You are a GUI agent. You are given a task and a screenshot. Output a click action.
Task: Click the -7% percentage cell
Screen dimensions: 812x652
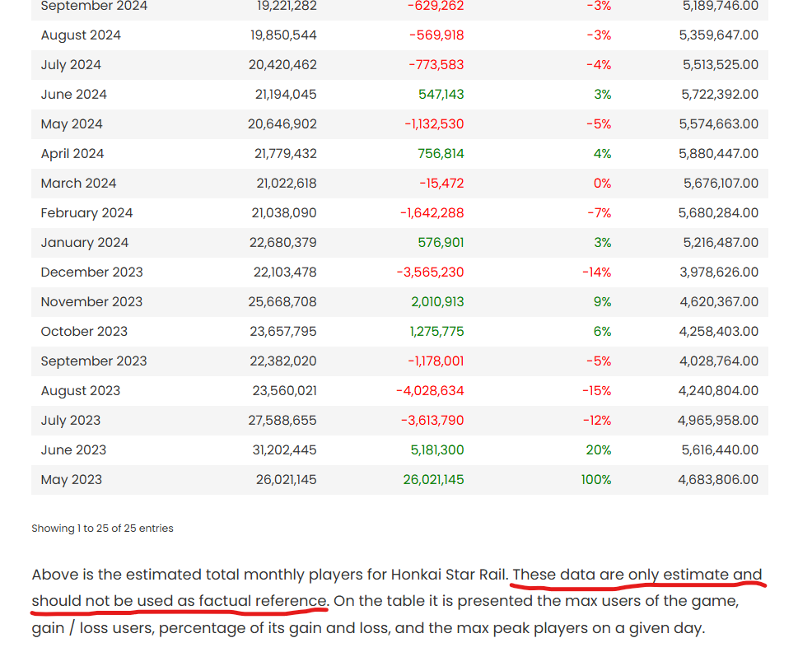point(600,213)
